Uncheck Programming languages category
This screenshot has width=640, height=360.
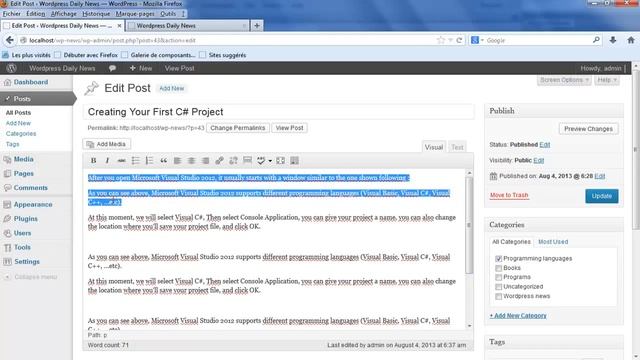498,259
